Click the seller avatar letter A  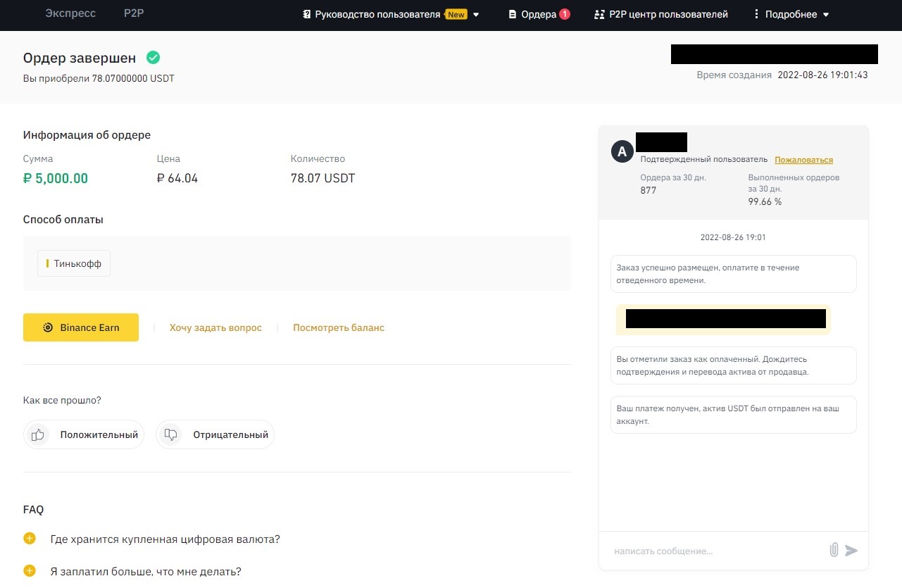pyautogui.click(x=622, y=151)
